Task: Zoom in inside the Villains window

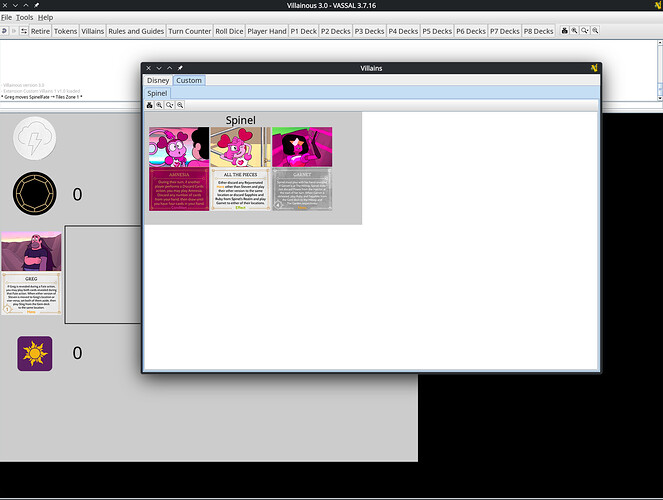Action: pos(159,105)
